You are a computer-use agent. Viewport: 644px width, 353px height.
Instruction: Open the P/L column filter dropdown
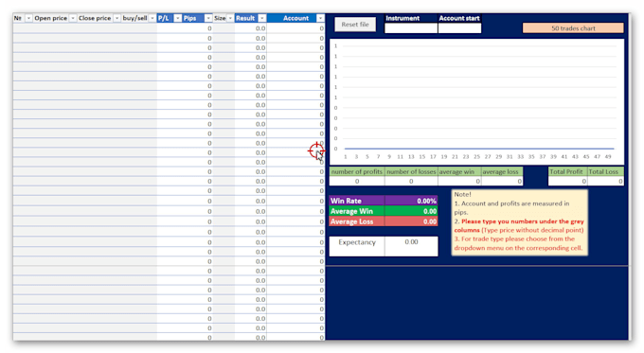[x=178, y=18]
